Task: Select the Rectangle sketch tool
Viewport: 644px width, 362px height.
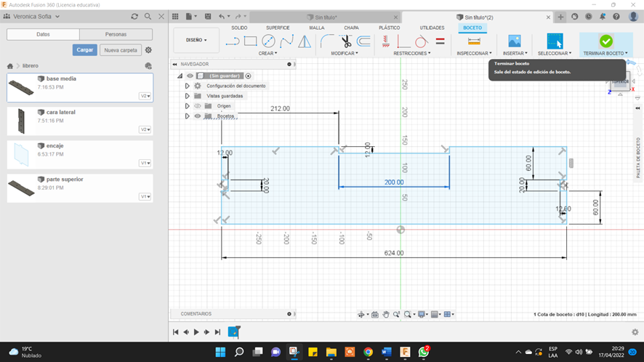Action: click(250, 41)
